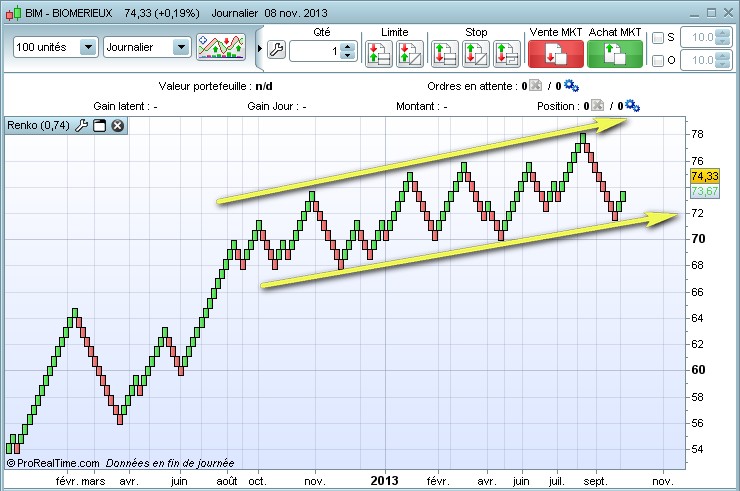Open gear settings beside Ordres en attente
Viewport: 740px width, 491px height.
click(x=572, y=85)
